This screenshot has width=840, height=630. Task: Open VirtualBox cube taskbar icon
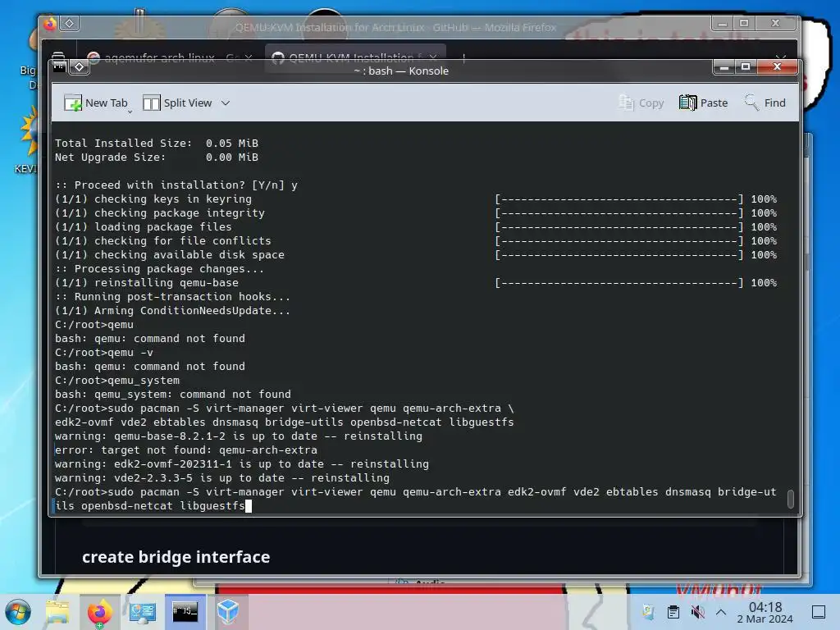(x=228, y=612)
